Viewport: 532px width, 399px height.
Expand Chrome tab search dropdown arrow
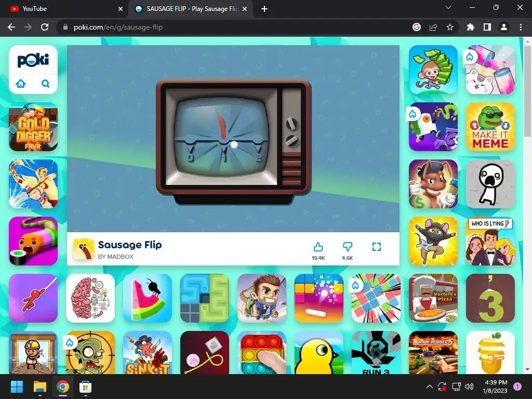(x=448, y=7)
